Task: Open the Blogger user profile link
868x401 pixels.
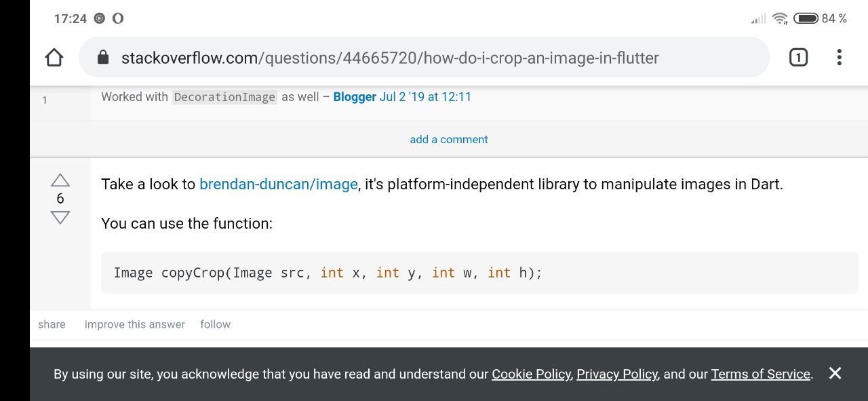Action: coord(355,96)
